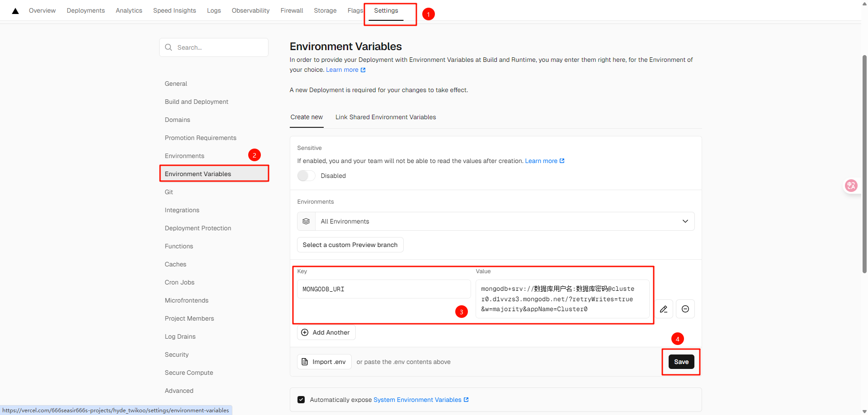Select Environment Variables in sidebar
This screenshot has height=415, width=868.
pyautogui.click(x=214, y=174)
